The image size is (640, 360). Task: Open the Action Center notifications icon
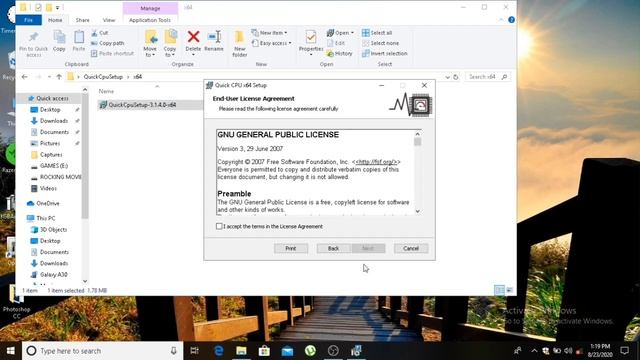pyautogui.click(x=624, y=351)
